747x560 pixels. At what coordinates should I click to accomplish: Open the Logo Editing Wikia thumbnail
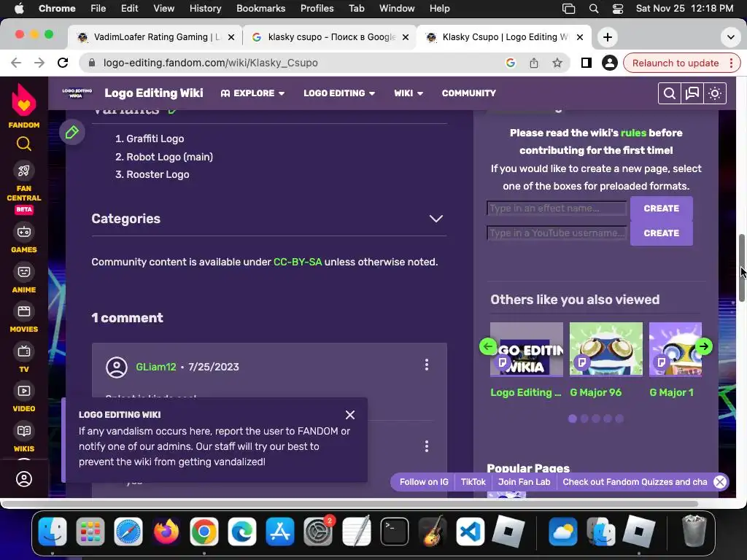click(x=527, y=349)
